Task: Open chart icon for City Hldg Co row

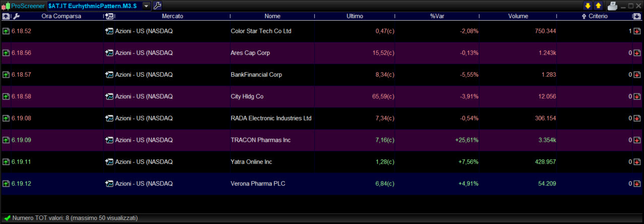Action: pyautogui.click(x=108, y=96)
